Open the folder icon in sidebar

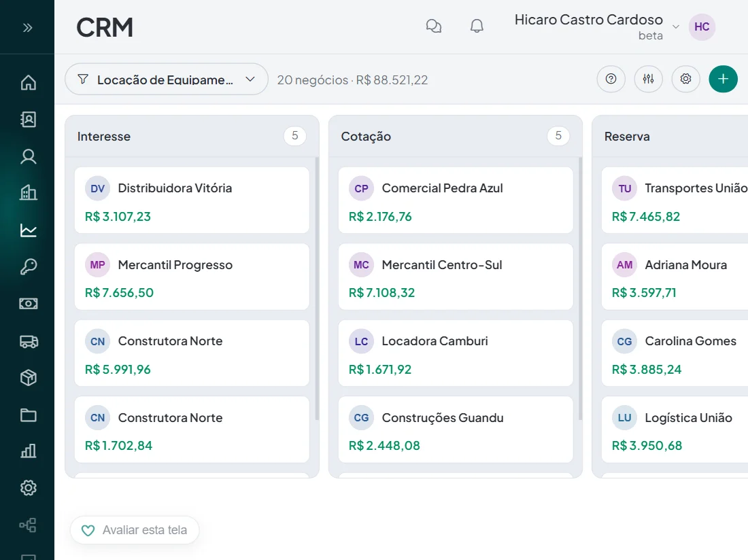pyautogui.click(x=28, y=415)
